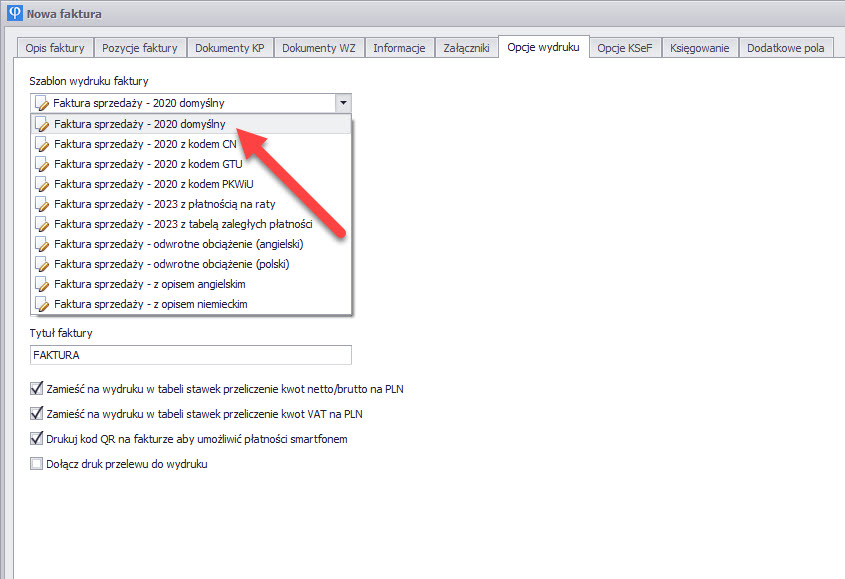Click the icon beside 'z opisem niemieckim' template
The image size is (845, 579).
[x=42, y=304]
